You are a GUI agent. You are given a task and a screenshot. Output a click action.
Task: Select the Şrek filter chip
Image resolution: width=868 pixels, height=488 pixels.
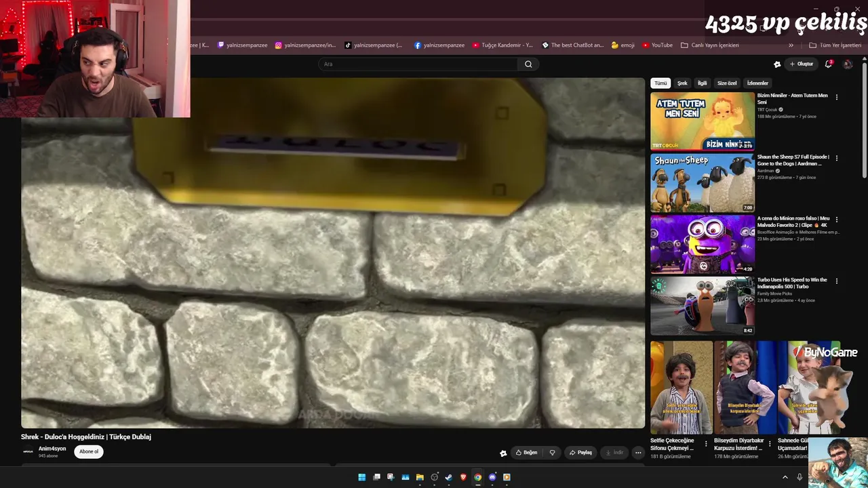point(682,83)
